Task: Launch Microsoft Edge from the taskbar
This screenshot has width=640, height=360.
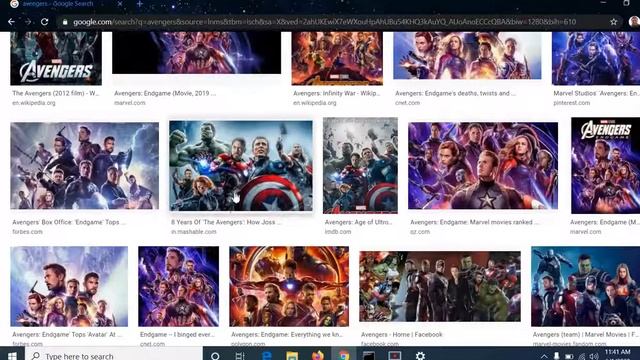Action: [267, 356]
